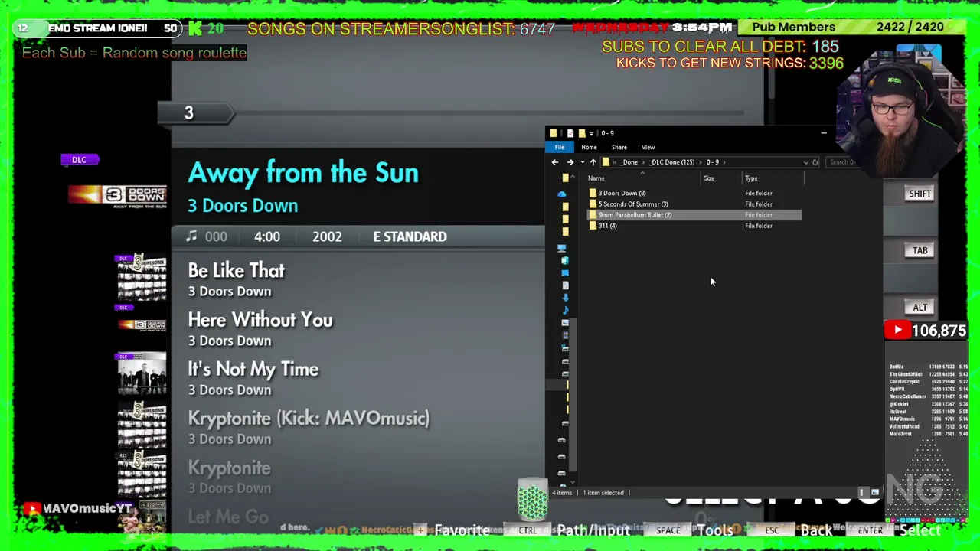Open the Share ribbon tab
This screenshot has width=980, height=551.
click(619, 147)
